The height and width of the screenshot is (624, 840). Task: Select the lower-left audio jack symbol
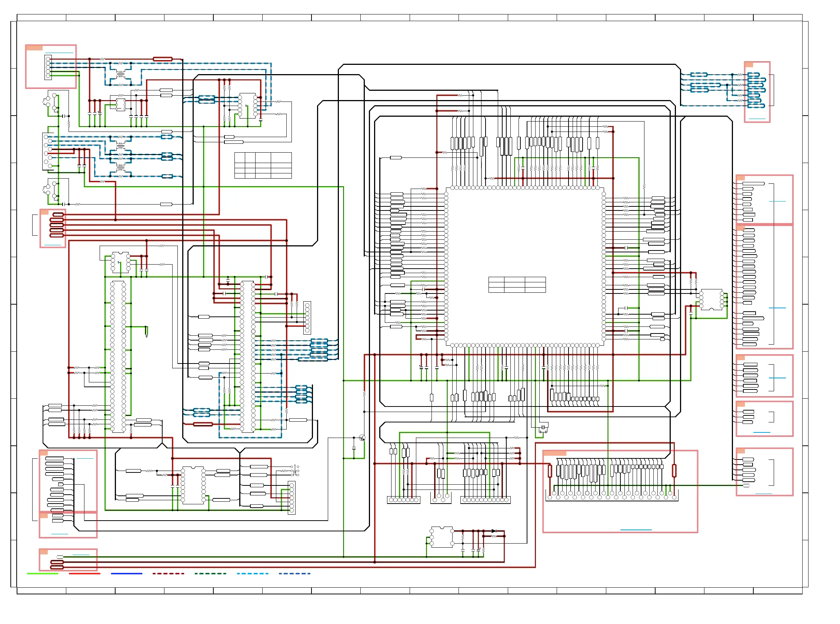coord(50,190)
